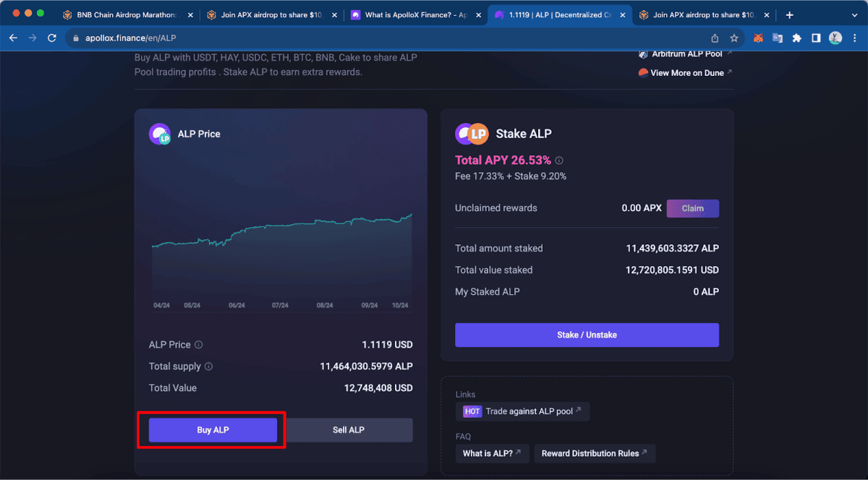Click the 0.00 APX rewards value
The width and height of the screenshot is (868, 480).
(x=642, y=208)
